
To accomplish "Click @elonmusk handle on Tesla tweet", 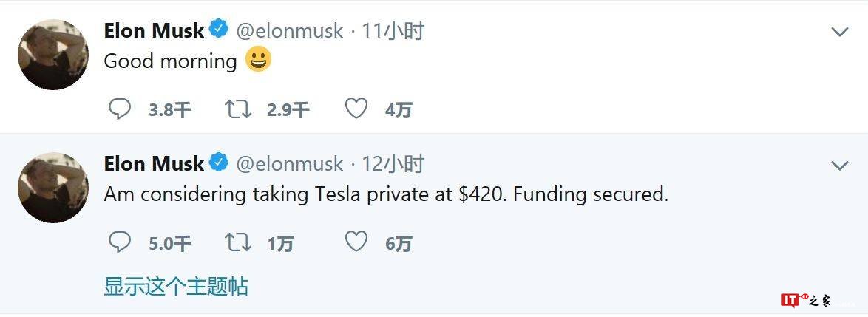I will 289,163.
